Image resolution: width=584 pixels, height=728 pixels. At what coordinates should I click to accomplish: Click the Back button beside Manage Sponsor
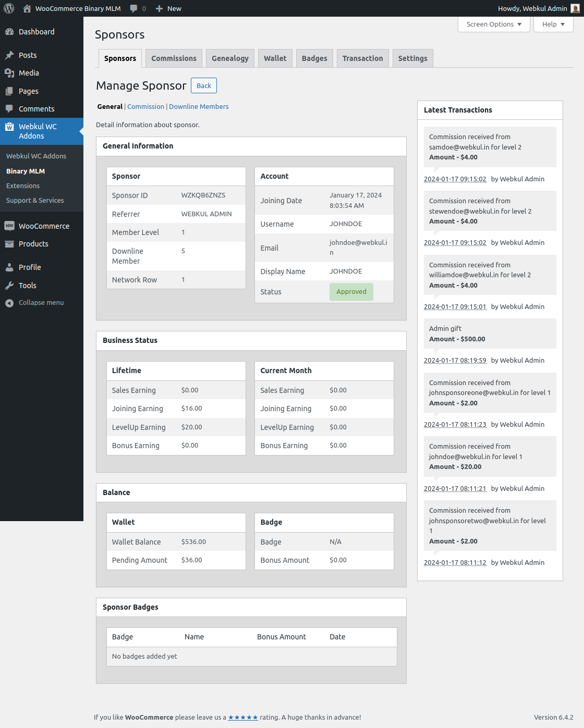203,85
